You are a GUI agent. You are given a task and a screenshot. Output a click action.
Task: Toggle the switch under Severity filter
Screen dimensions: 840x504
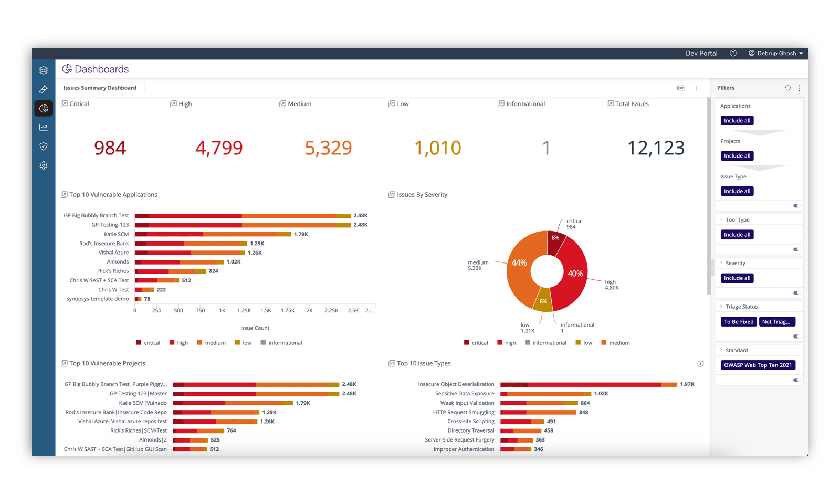tap(796, 293)
